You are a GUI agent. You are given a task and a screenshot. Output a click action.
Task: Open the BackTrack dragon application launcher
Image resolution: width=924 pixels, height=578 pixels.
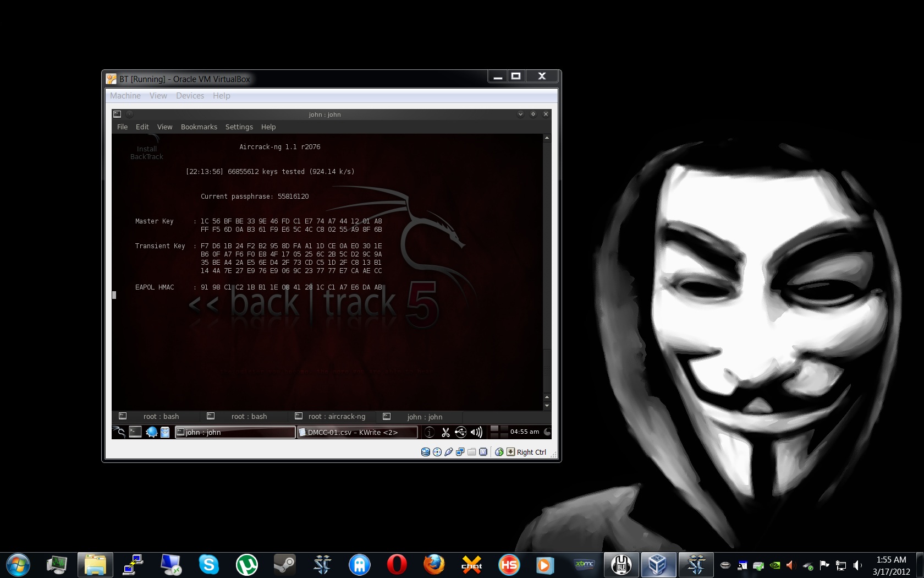click(x=119, y=432)
